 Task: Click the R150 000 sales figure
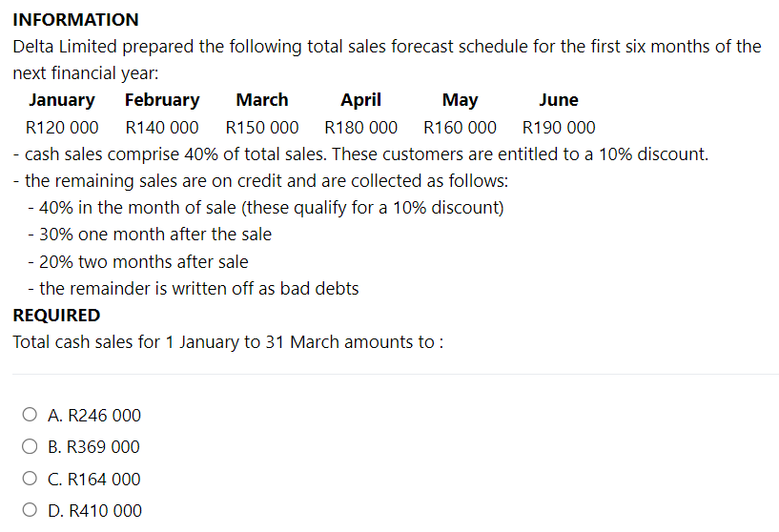pyautogui.click(x=262, y=128)
